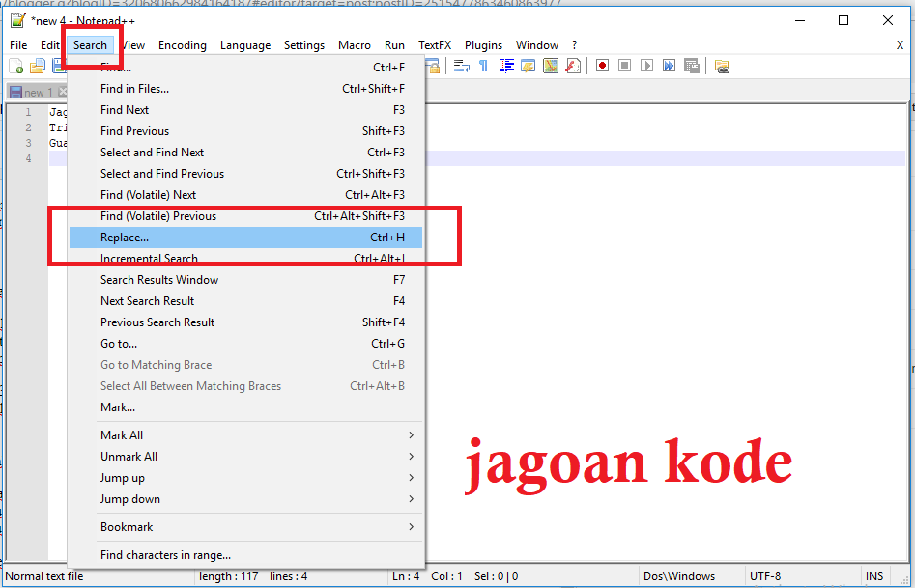The height and width of the screenshot is (588, 915).
Task: Open Search Results Window entry
Action: [x=245, y=279]
